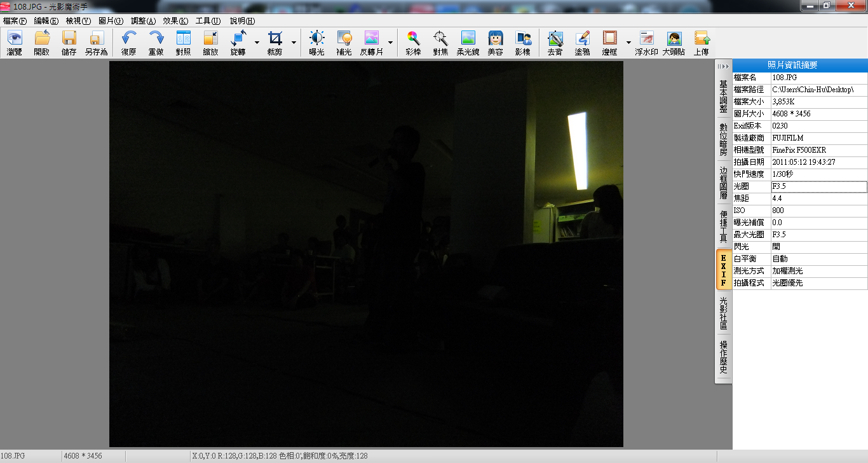Open the 影樓 studio effect
The height and width of the screenshot is (463, 868).
(523, 43)
